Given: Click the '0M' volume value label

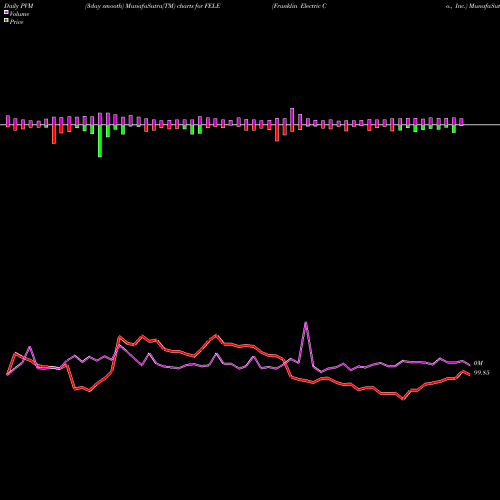Looking at the screenshot, I should coord(478,363).
